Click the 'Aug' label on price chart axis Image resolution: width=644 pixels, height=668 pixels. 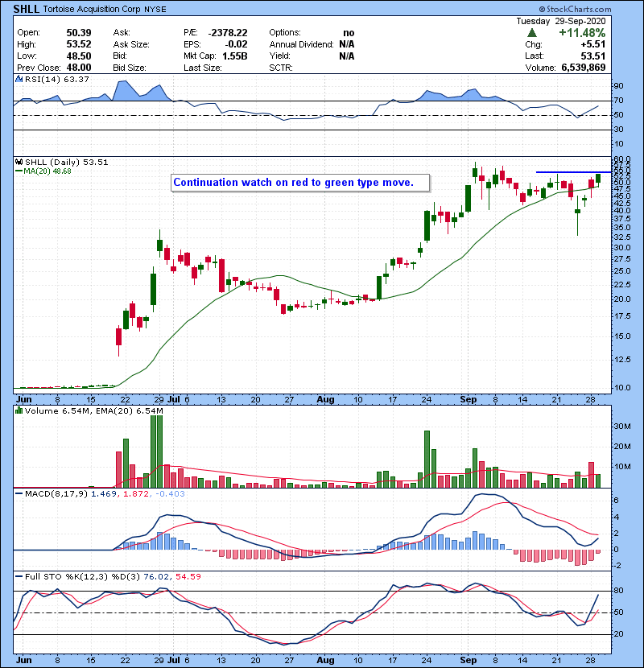click(326, 400)
